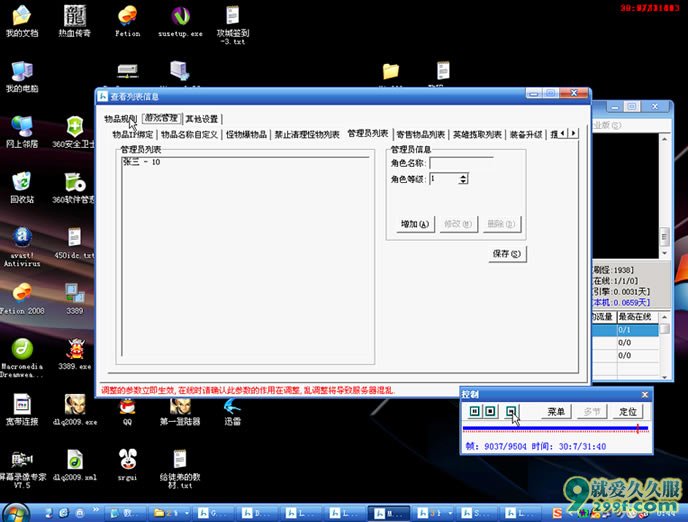Switch to 其他设置 tab

point(202,119)
